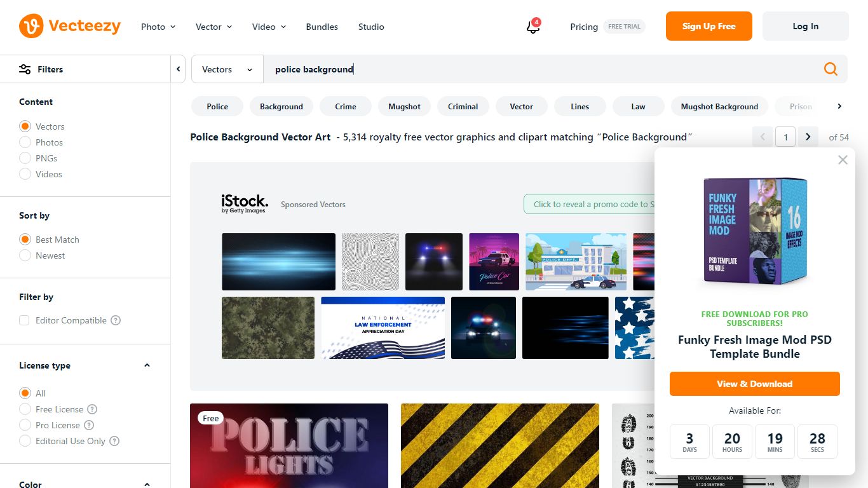Viewport: 868px width, 488px height.
Task: Select the Mugshot suggestion chip
Action: (x=405, y=106)
